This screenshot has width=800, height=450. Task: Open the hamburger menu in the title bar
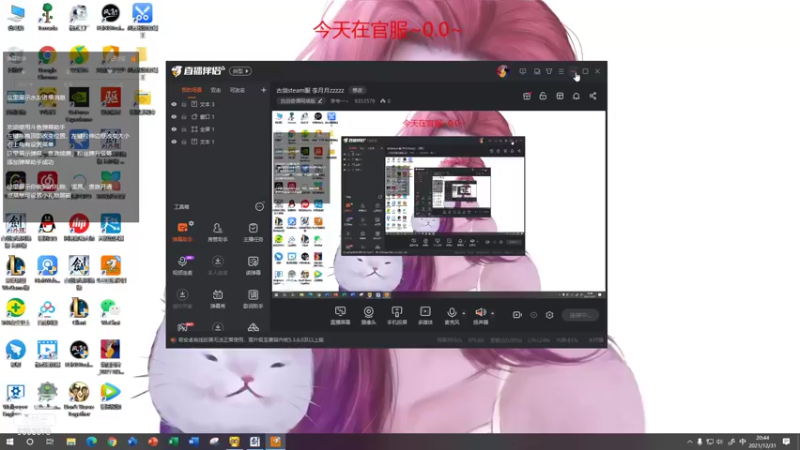pyautogui.click(x=561, y=71)
